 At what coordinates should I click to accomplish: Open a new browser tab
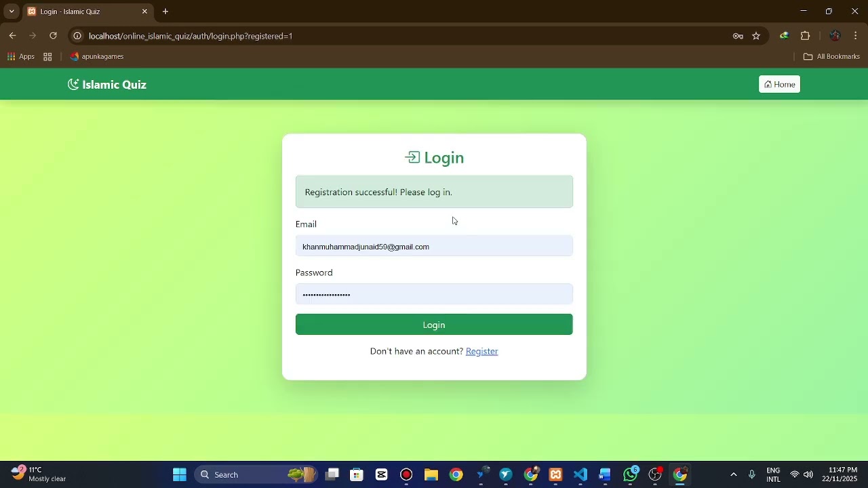165,12
